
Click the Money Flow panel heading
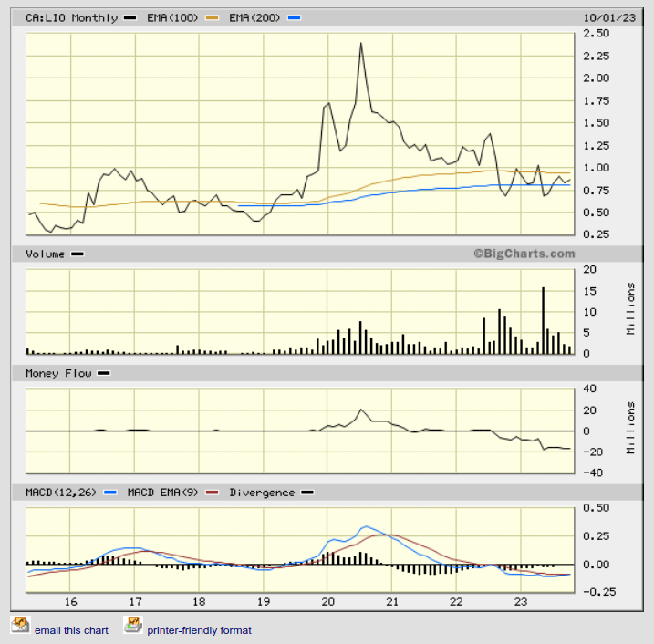tap(58, 373)
